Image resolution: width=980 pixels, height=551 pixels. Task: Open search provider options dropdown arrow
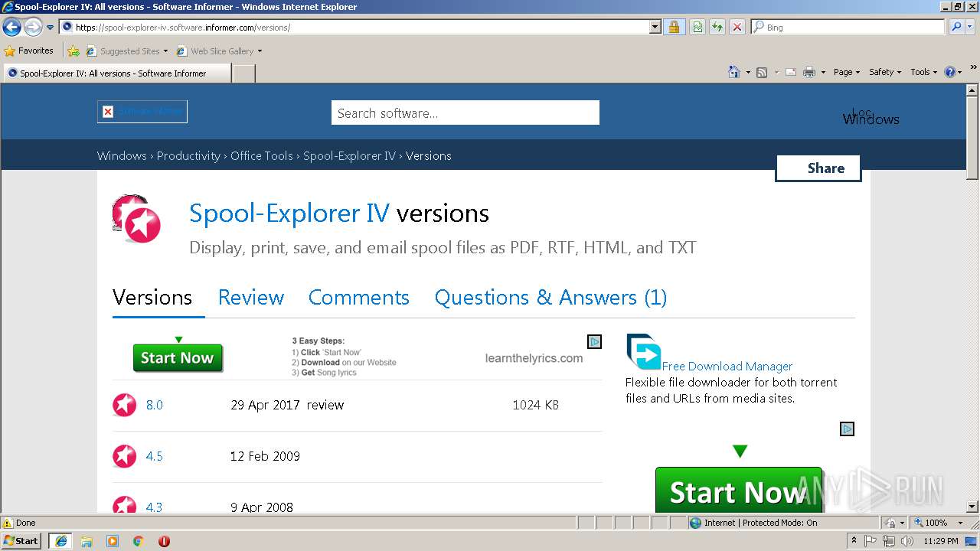(971, 28)
